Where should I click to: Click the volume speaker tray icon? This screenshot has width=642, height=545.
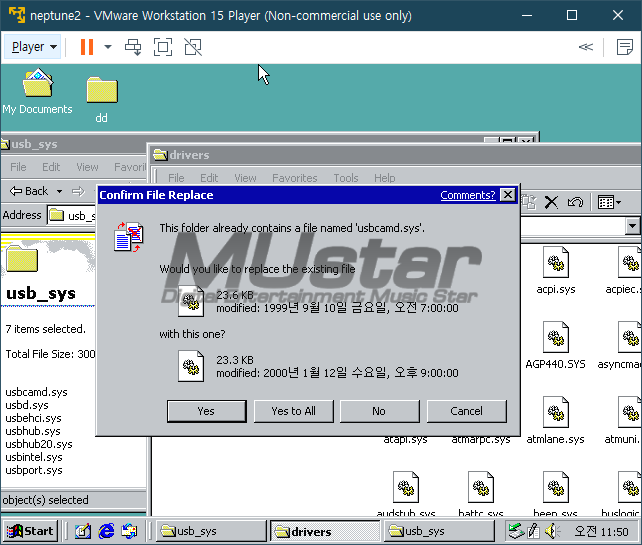(x=552, y=531)
